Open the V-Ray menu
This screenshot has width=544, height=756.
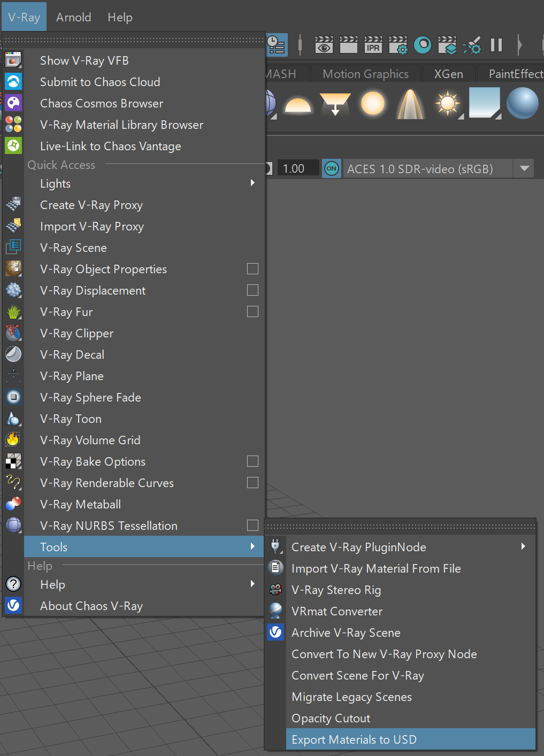point(24,17)
